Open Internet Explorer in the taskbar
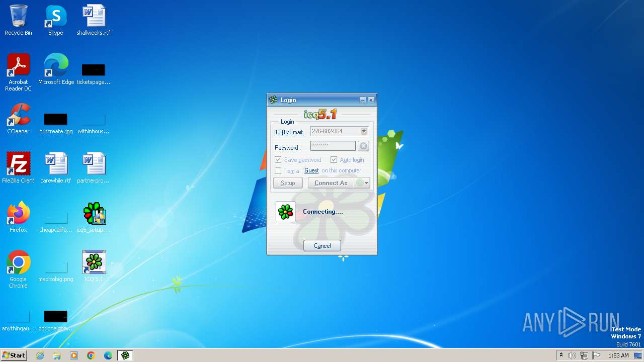Screen dimensions: 644x362 point(40,355)
